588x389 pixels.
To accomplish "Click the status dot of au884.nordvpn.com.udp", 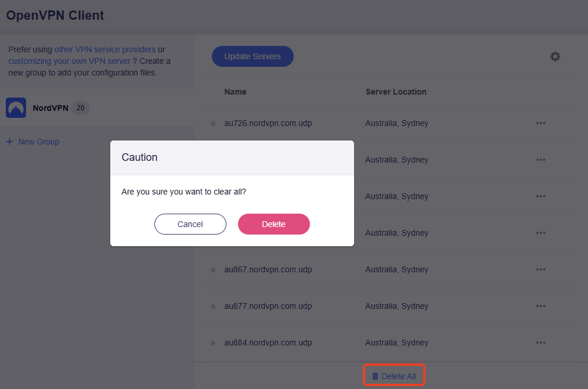I will 213,343.
